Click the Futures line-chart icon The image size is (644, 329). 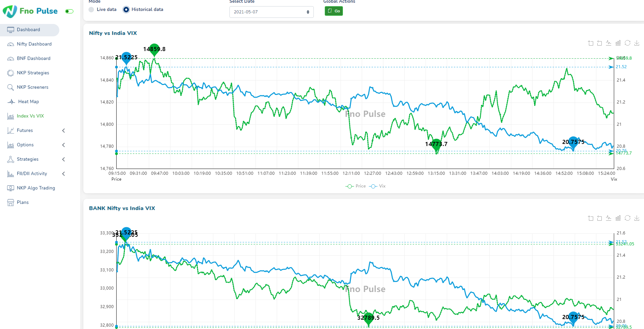click(x=11, y=131)
